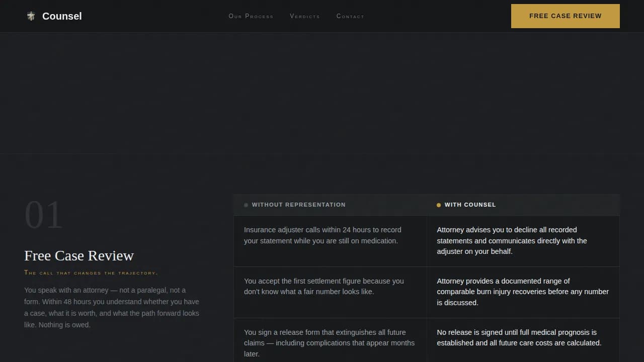Select the row about insurance adjuster calling within 24 hours

click(x=330, y=235)
